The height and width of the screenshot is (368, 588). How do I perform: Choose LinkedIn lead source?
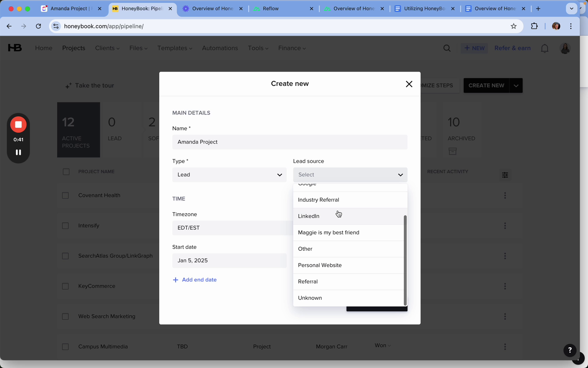tap(348, 216)
